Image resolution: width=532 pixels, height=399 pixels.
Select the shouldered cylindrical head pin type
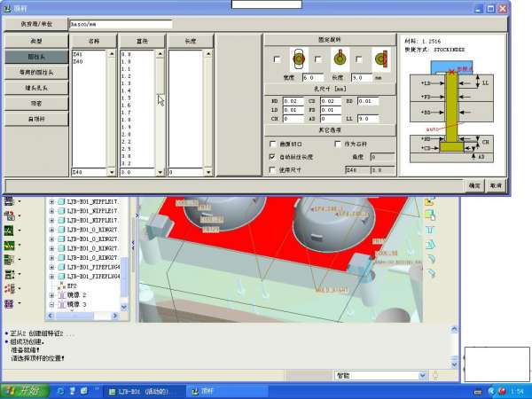36,73
